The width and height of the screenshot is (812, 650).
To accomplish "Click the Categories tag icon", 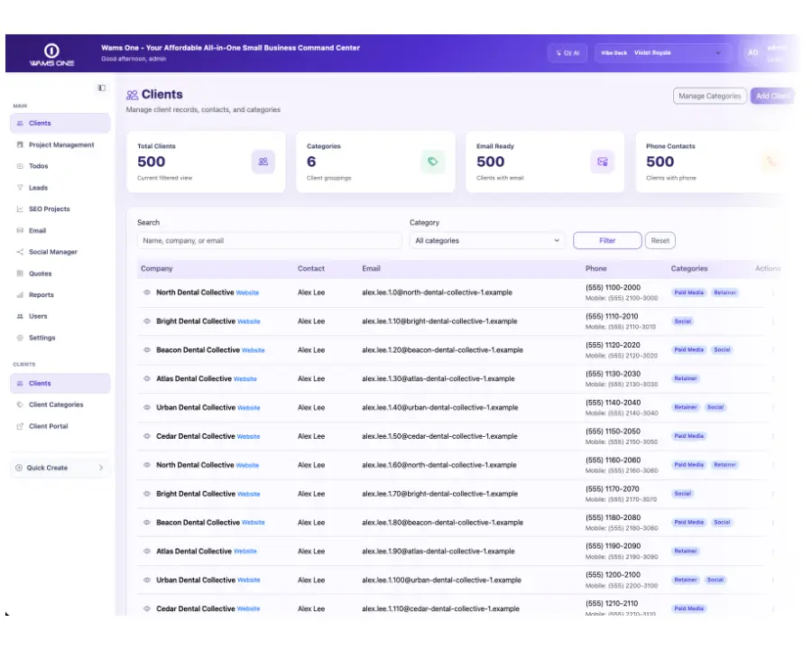I will pos(432,162).
